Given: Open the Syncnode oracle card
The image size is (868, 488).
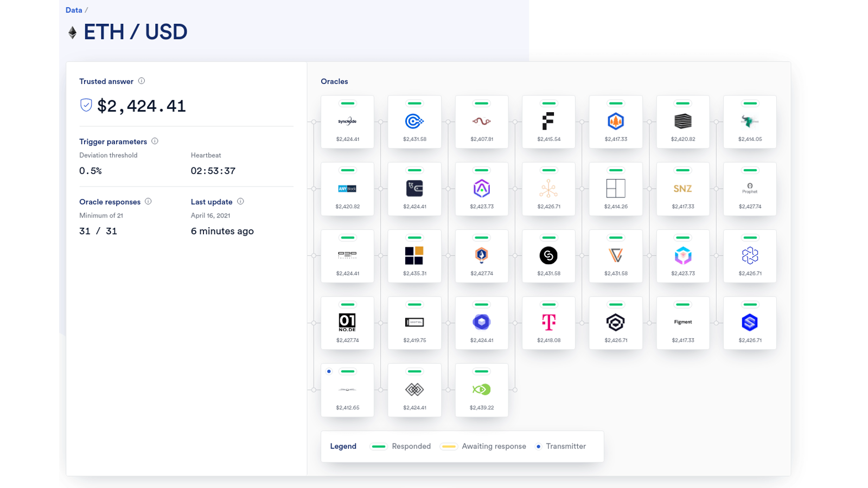Looking at the screenshot, I should [x=347, y=122].
